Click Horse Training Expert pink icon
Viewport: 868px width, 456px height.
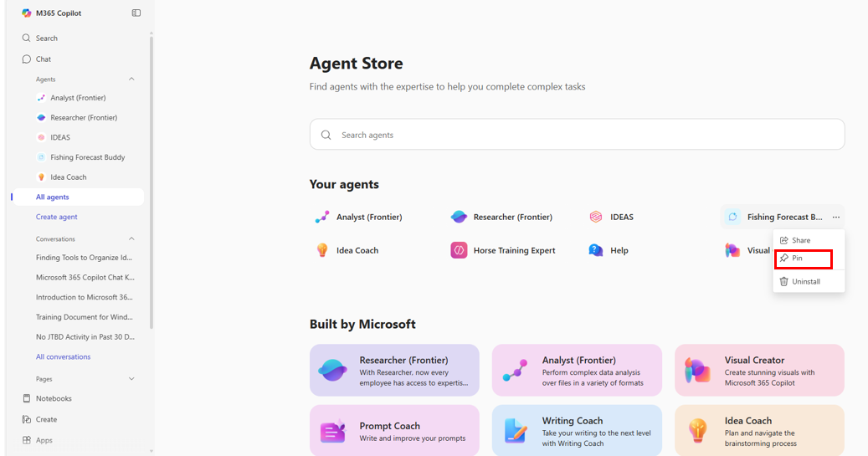click(459, 250)
